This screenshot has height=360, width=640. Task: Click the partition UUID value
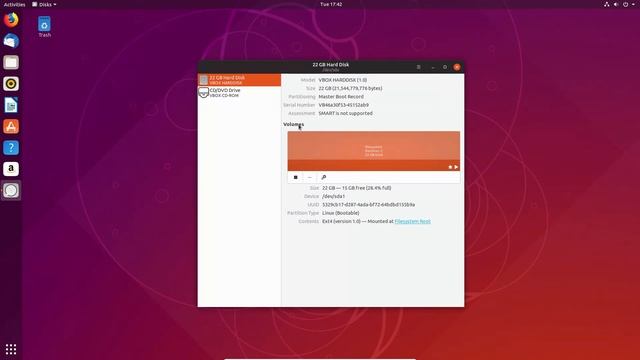(369, 204)
